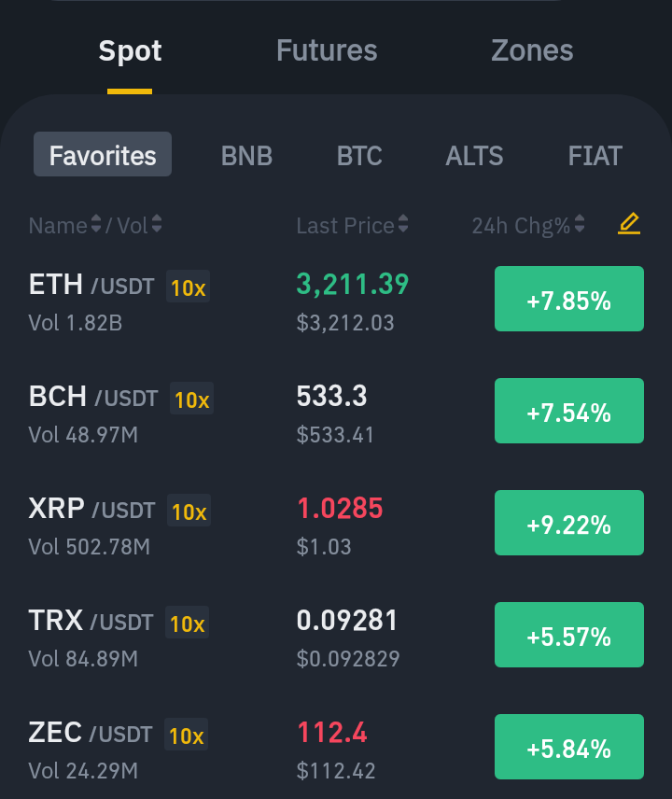This screenshot has height=799, width=672.
Task: Sort list by Vol arrows
Action: point(157,224)
